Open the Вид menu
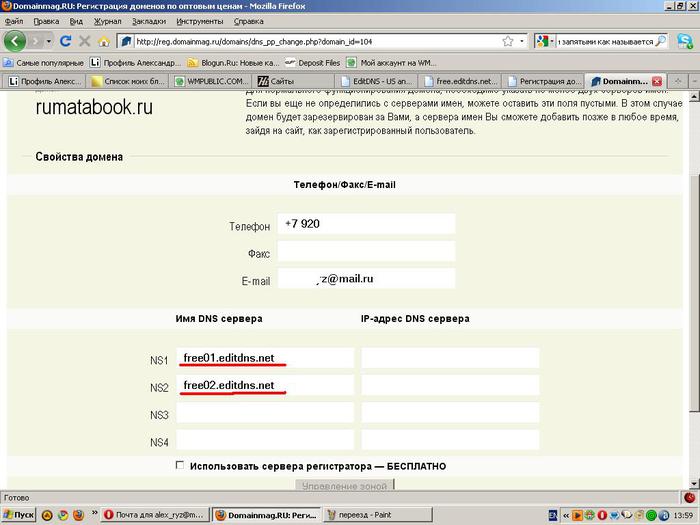 click(76, 21)
